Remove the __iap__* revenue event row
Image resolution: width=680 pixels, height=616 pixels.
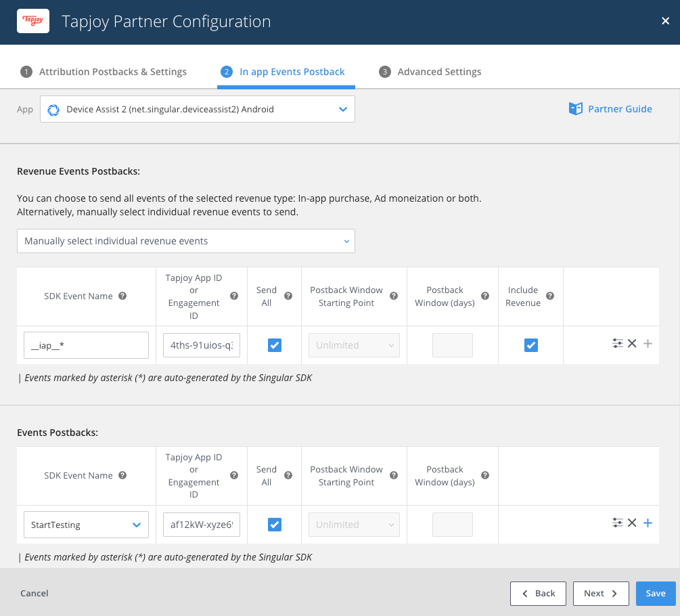(x=632, y=344)
